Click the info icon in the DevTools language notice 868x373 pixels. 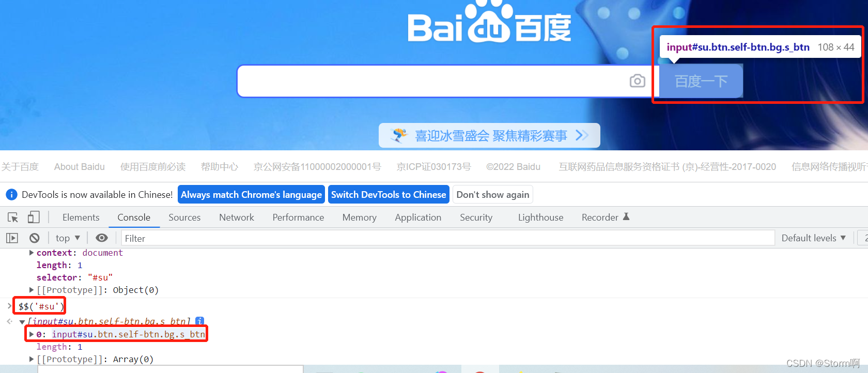[x=11, y=195]
